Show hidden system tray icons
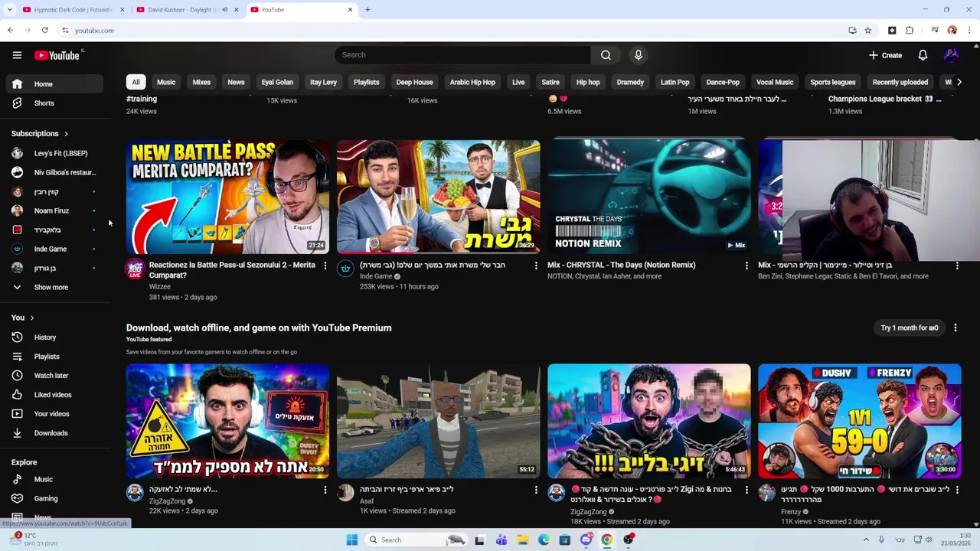Viewport: 980px width, 551px height. point(866,540)
